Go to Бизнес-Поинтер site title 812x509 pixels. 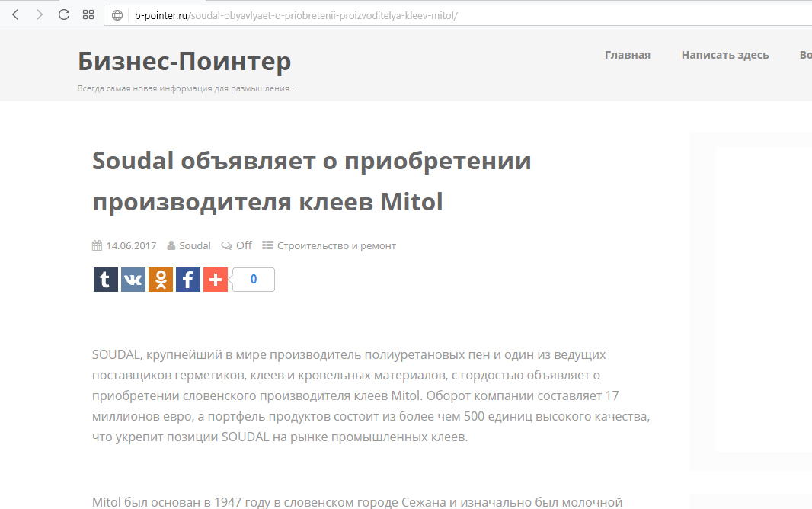[184, 61]
